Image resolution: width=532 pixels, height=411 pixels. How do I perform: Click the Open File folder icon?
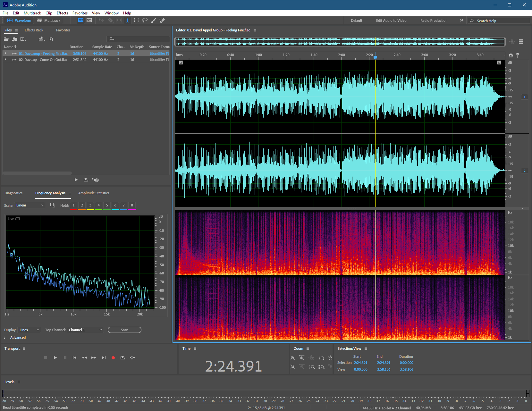tap(6, 39)
